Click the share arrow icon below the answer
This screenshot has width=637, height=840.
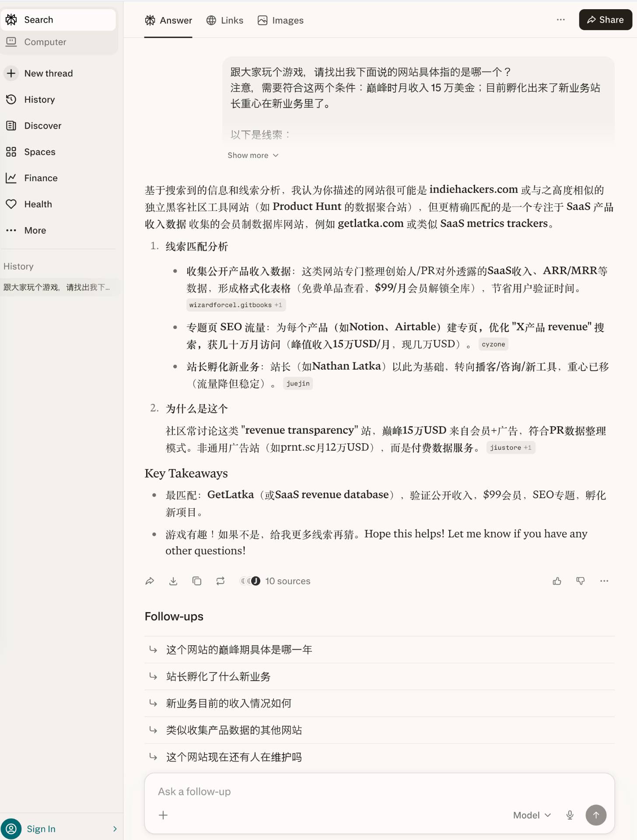(150, 581)
